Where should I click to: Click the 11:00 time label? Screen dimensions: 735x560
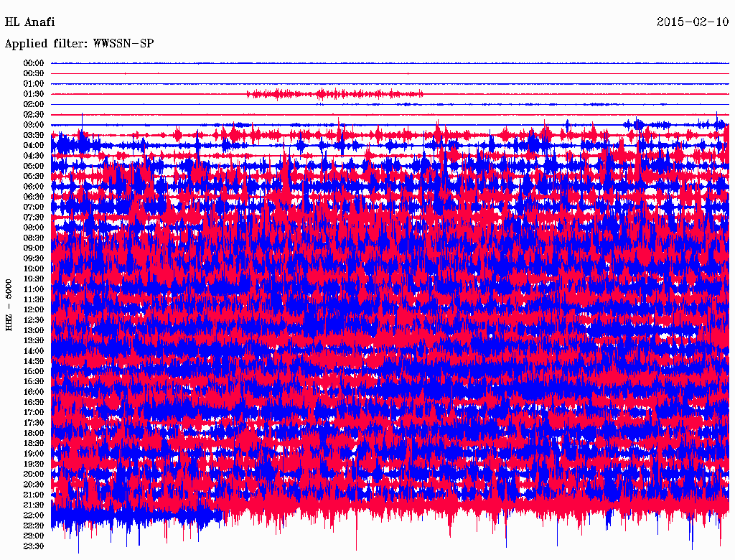click(x=33, y=289)
